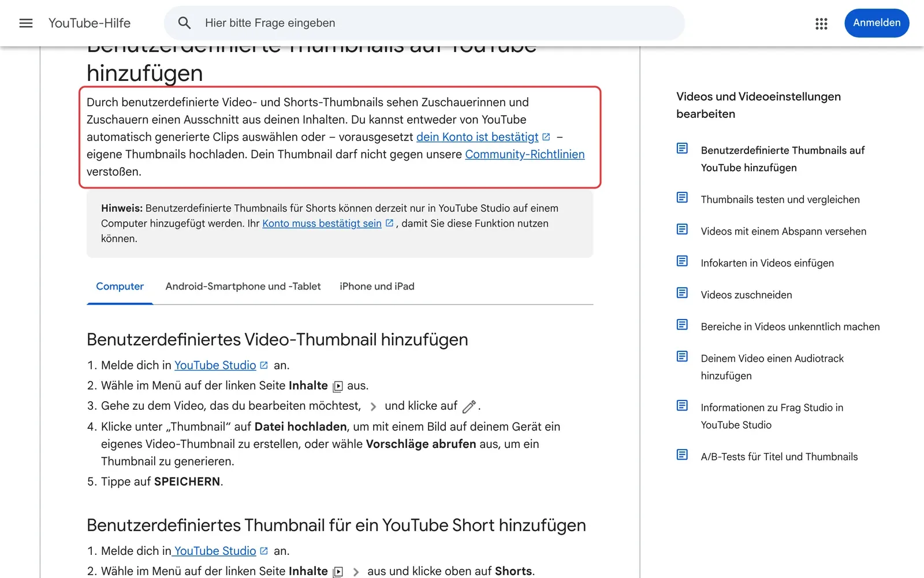This screenshot has width=924, height=578.
Task: Select the Computer tab
Action: [120, 287]
